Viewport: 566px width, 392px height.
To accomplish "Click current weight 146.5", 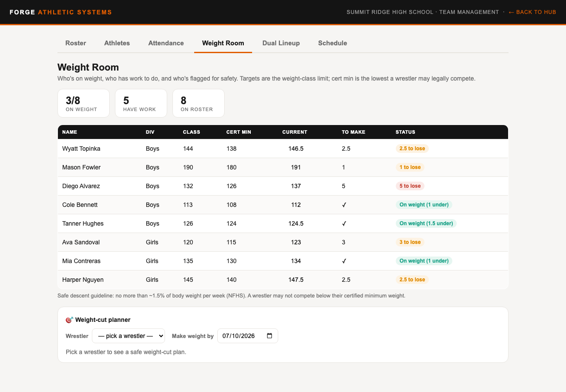I will click(x=296, y=149).
